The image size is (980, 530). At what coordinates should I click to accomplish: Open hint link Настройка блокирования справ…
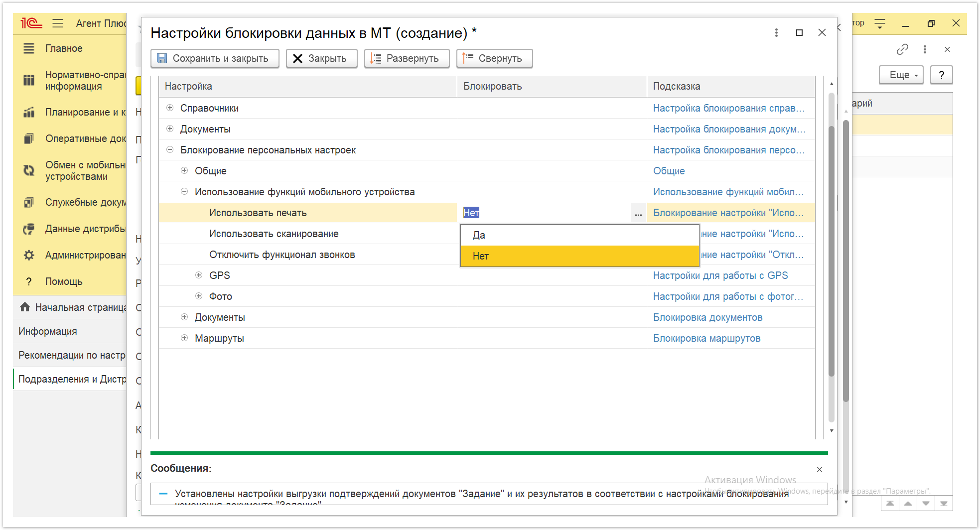(729, 108)
